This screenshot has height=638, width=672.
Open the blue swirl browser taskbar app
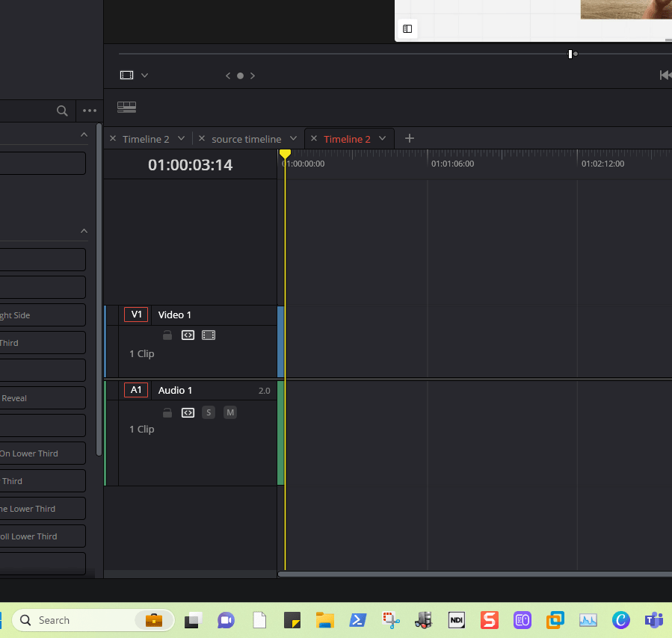coord(621,620)
